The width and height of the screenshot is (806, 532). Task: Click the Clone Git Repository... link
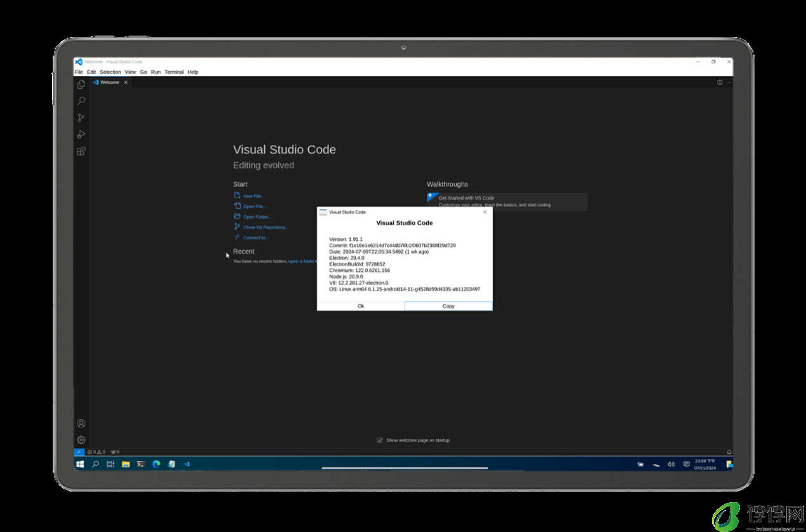coord(265,227)
